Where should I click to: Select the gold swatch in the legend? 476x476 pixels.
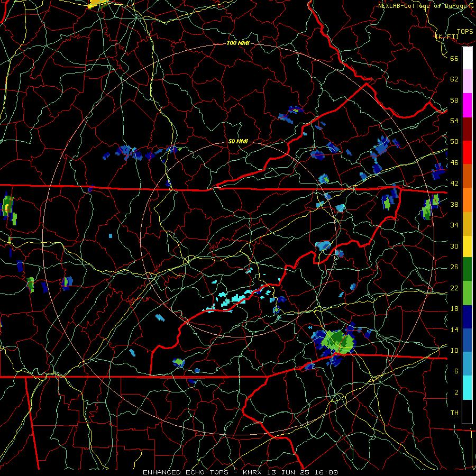[x=467, y=224]
